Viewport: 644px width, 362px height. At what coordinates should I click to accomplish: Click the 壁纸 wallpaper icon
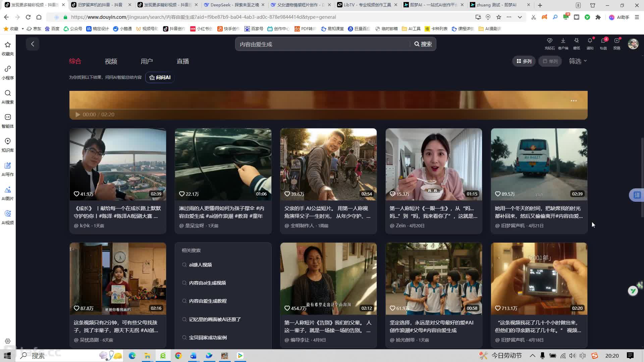coord(577,44)
